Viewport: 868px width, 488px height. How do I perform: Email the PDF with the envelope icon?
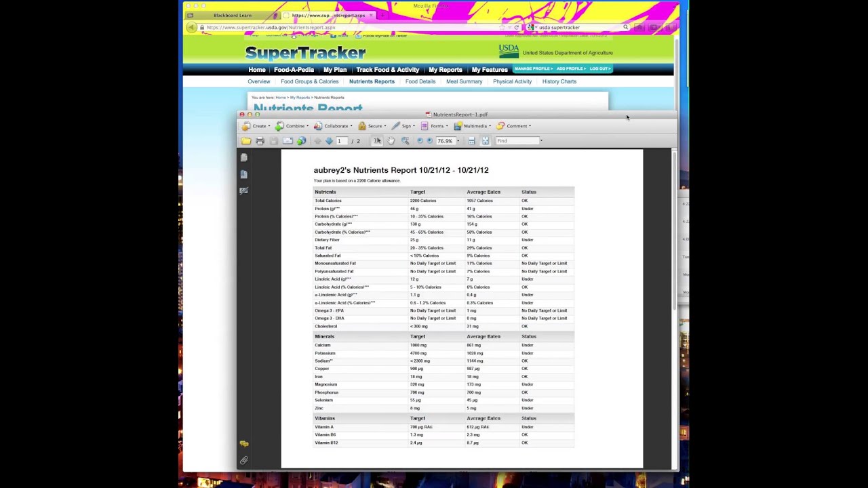(288, 141)
